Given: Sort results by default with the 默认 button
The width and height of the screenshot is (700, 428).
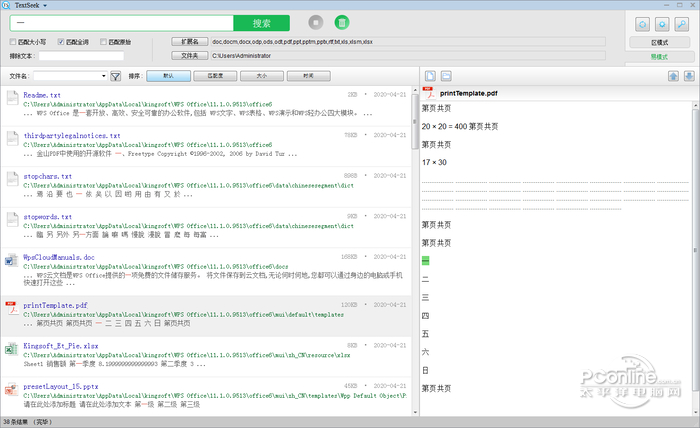Looking at the screenshot, I should (168, 76).
